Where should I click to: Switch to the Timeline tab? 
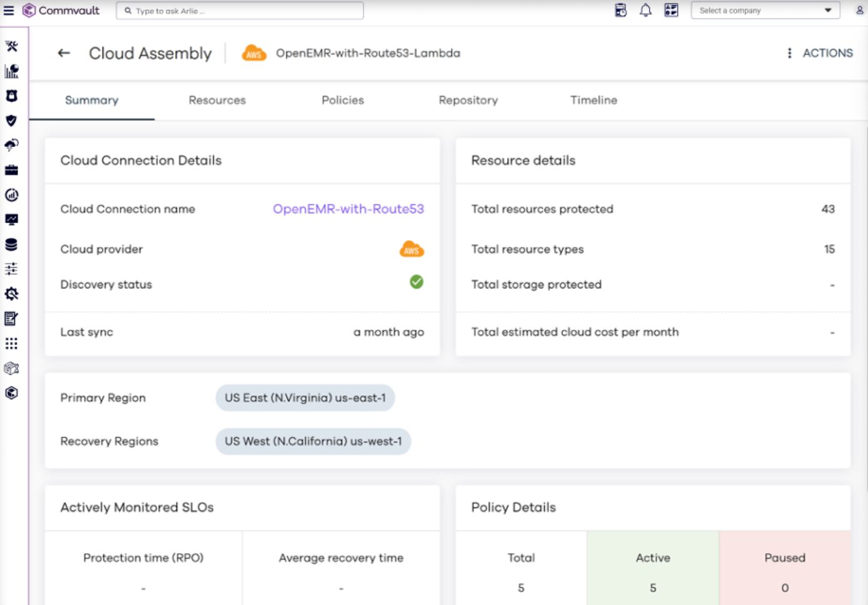click(x=593, y=100)
